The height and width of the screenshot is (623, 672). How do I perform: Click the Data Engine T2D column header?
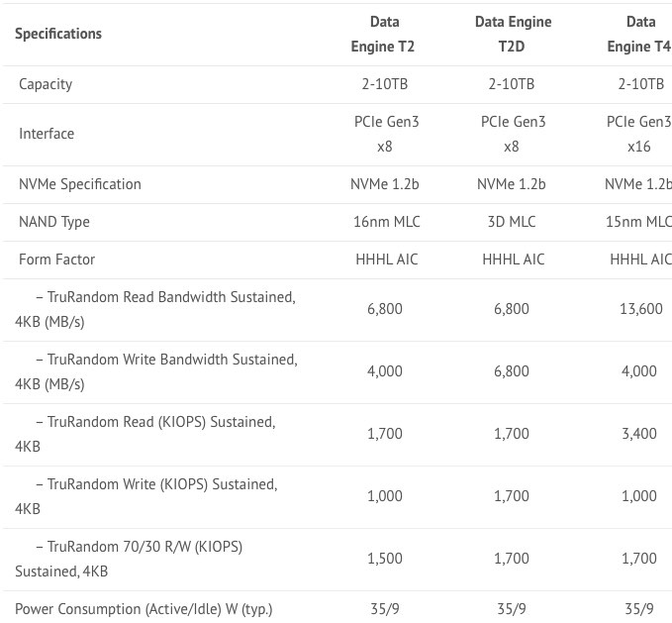(x=511, y=34)
